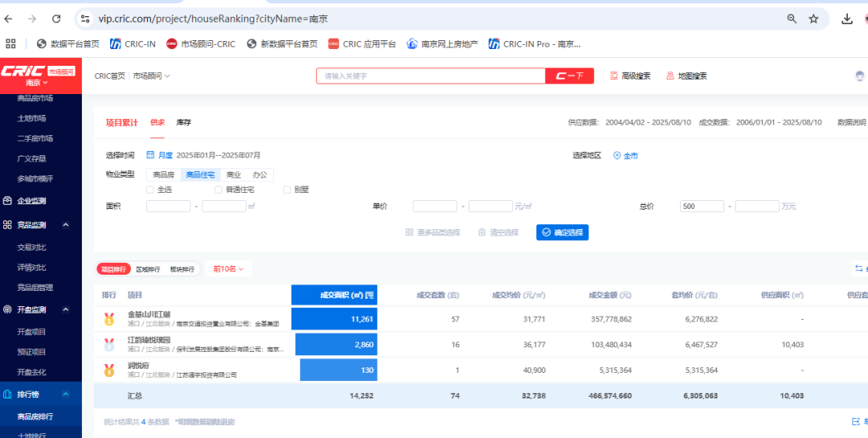Select the 区域排行 ranking tab
This screenshot has width=868, height=438.
[x=148, y=269]
